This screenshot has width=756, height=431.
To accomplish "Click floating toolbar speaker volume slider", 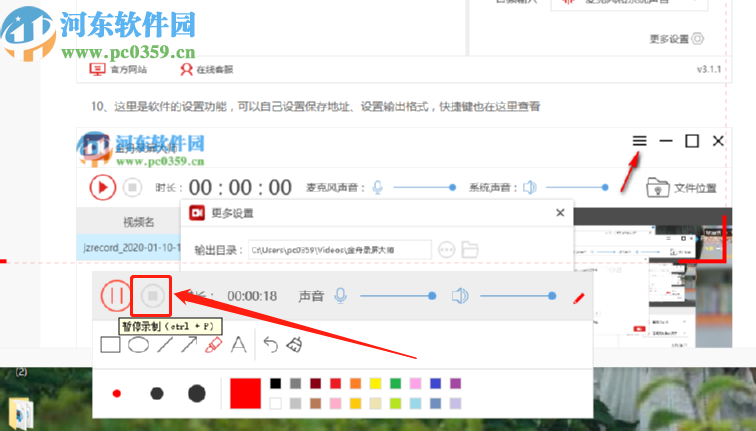I will pyautogui.click(x=518, y=296).
